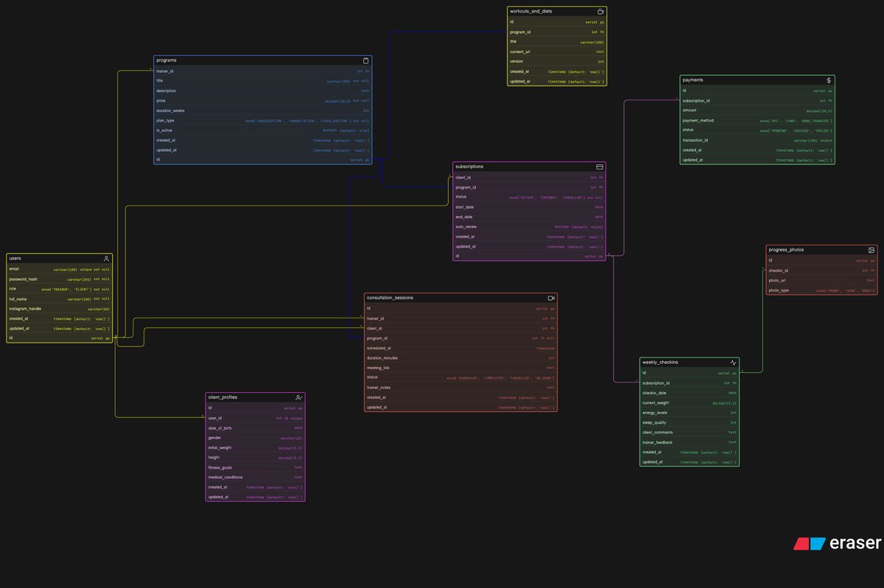Click the person icon on the users table

pos(105,258)
